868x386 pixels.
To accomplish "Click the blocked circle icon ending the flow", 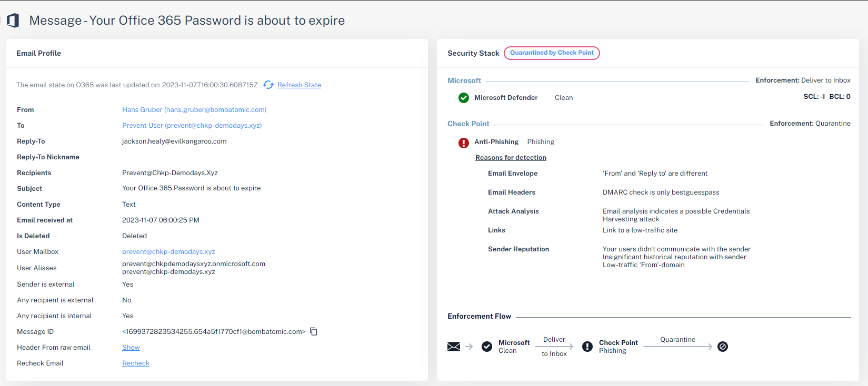I will (x=723, y=347).
